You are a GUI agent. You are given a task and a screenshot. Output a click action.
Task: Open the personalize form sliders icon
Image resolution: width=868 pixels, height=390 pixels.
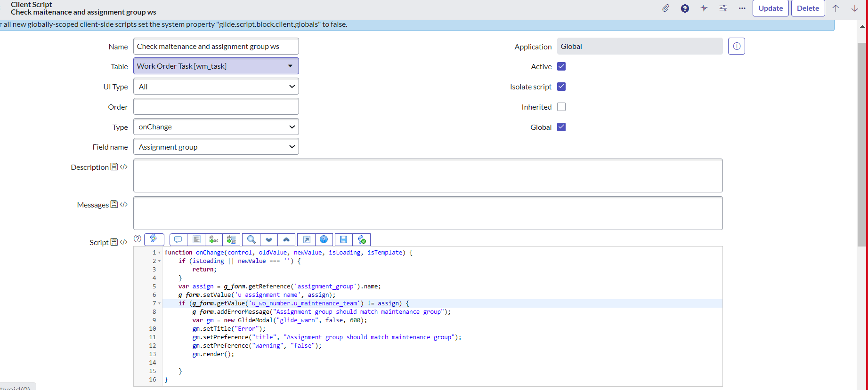click(723, 8)
